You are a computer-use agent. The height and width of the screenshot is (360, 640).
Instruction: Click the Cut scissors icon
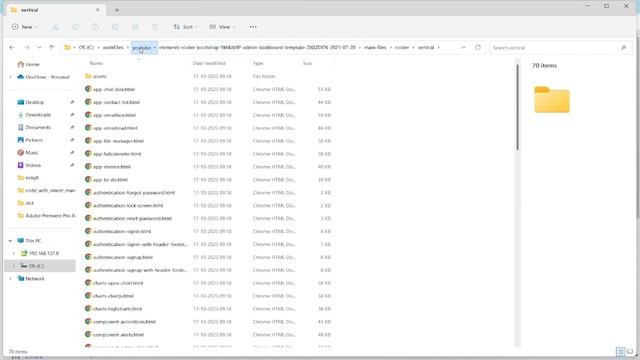coord(55,27)
